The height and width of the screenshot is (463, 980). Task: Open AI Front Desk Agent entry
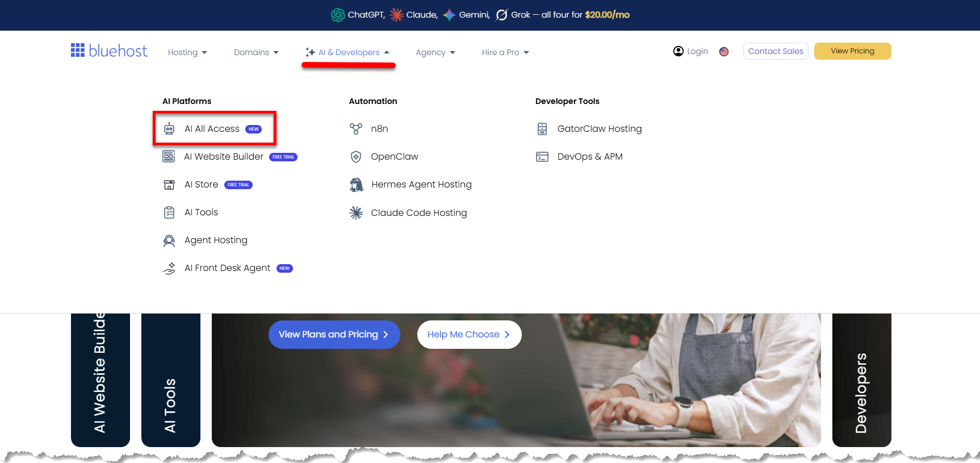pyautogui.click(x=227, y=268)
